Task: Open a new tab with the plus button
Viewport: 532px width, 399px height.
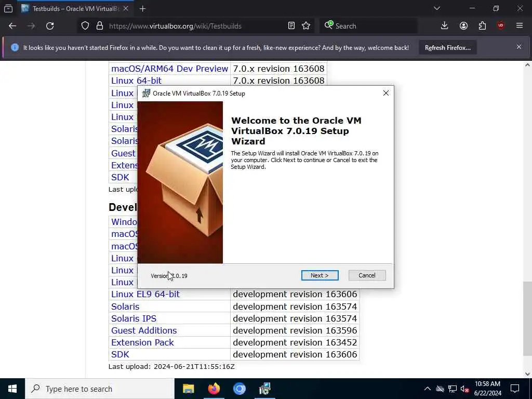Action: point(142,9)
